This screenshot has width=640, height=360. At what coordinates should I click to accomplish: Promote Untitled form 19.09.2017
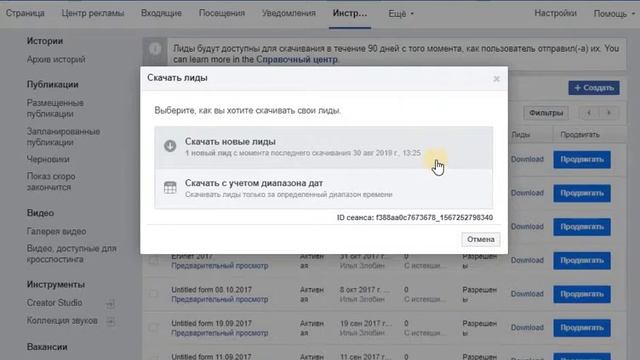point(582,328)
